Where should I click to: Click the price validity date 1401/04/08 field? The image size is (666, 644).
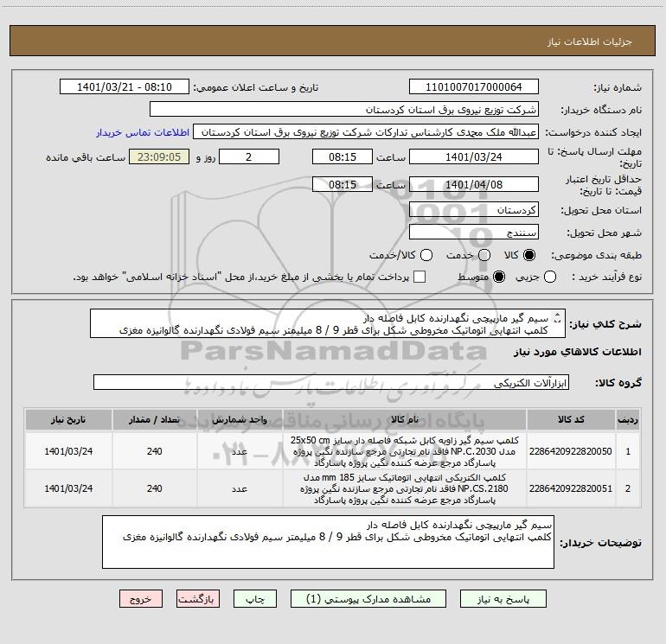(x=474, y=184)
